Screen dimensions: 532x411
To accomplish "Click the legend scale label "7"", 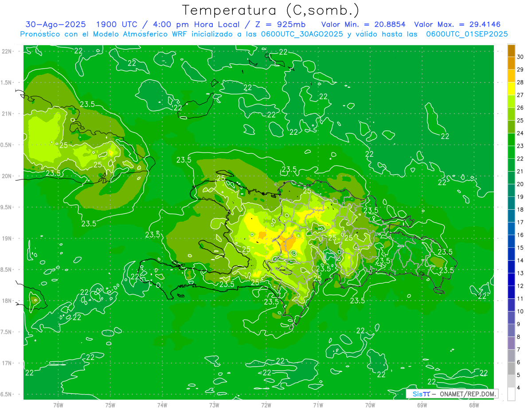I will tap(519, 350).
